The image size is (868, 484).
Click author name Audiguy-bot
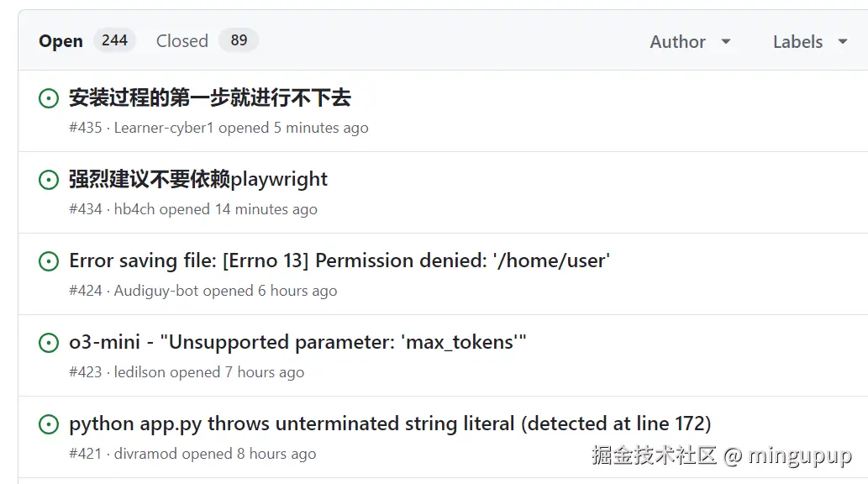tap(156, 291)
